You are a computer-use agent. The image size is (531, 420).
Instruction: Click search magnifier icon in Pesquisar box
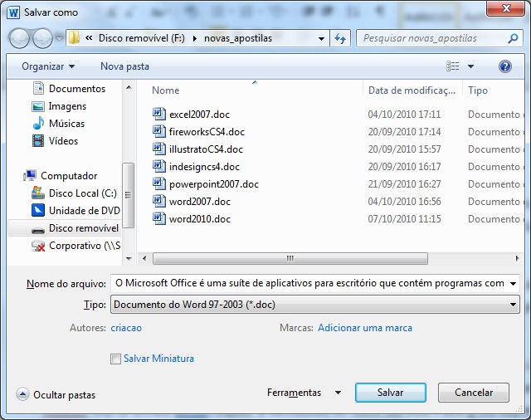pyautogui.click(x=514, y=38)
